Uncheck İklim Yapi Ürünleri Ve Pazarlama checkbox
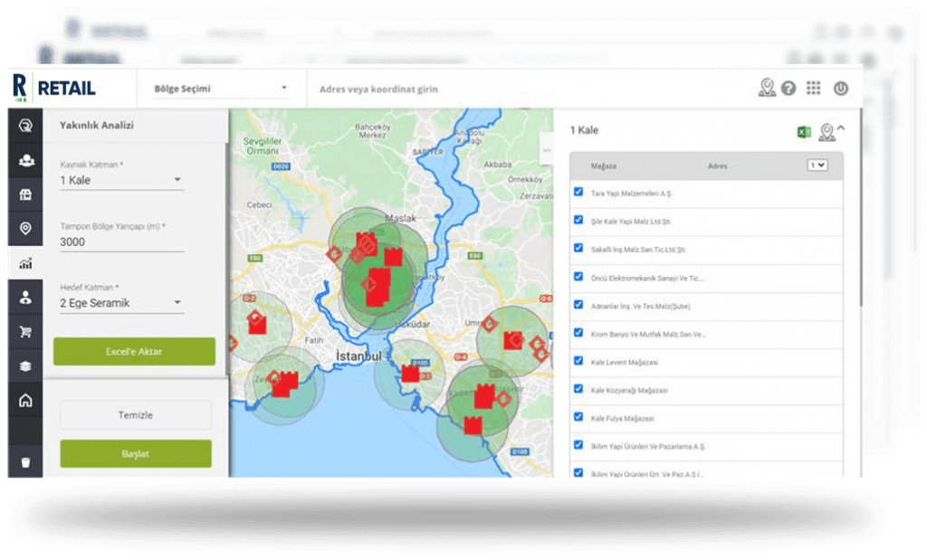This screenshot has width=927, height=560. point(578,445)
